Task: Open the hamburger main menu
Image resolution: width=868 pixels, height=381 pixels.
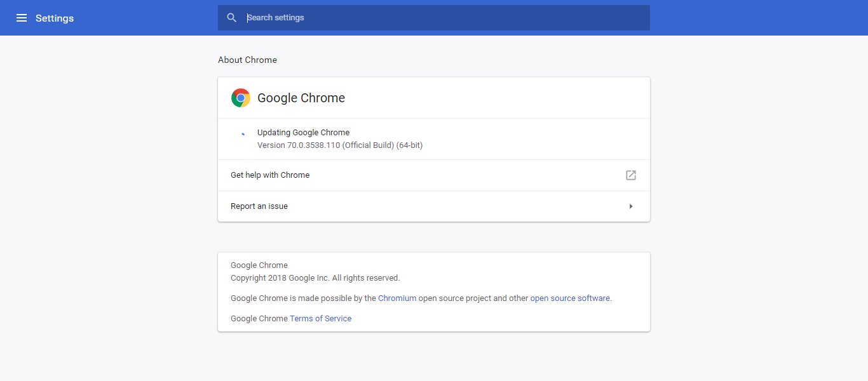Action: coord(22,18)
